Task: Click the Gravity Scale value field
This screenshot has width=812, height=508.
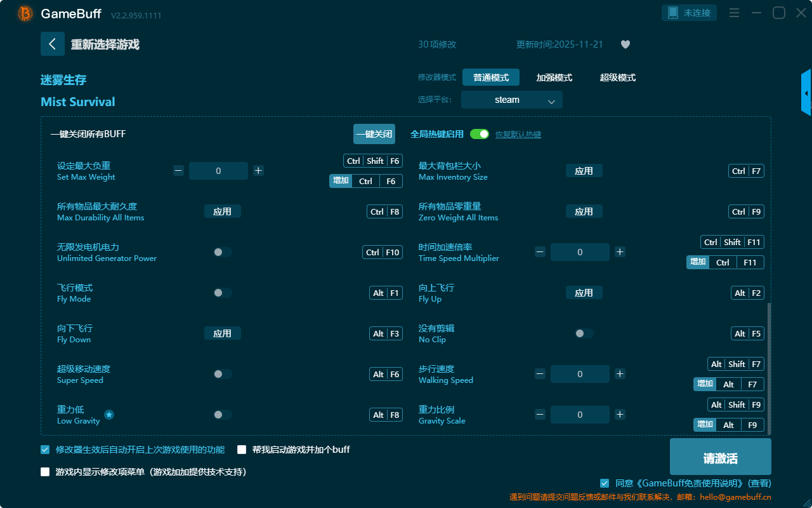Action: click(x=580, y=415)
